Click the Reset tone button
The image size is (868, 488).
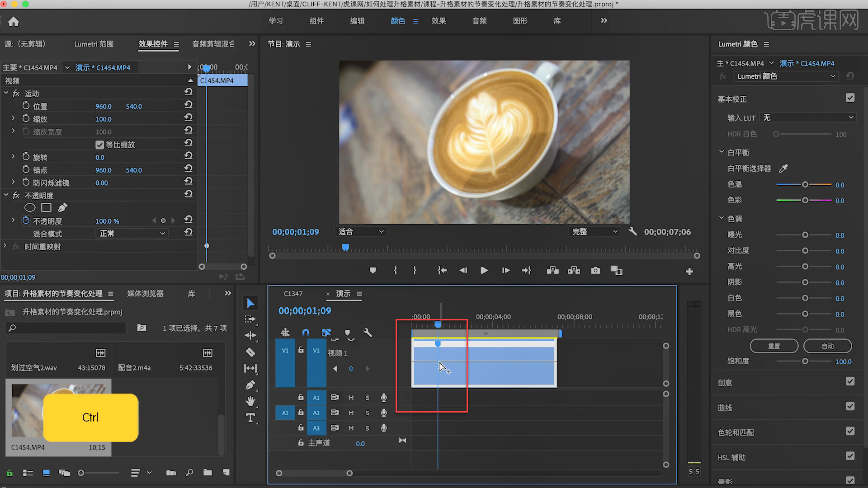(774, 346)
